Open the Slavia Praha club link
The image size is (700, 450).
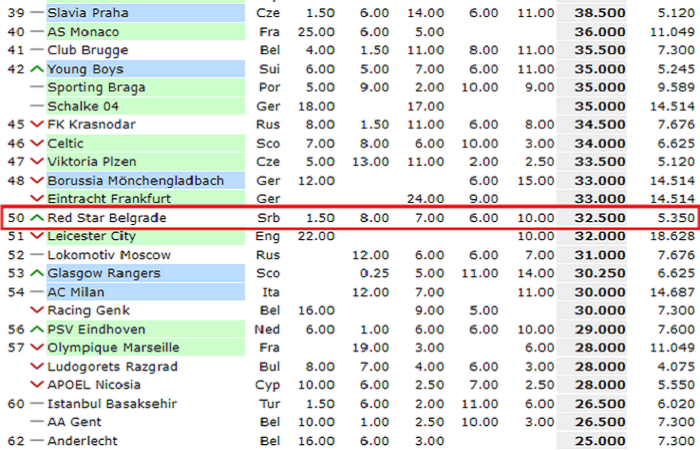(88, 13)
